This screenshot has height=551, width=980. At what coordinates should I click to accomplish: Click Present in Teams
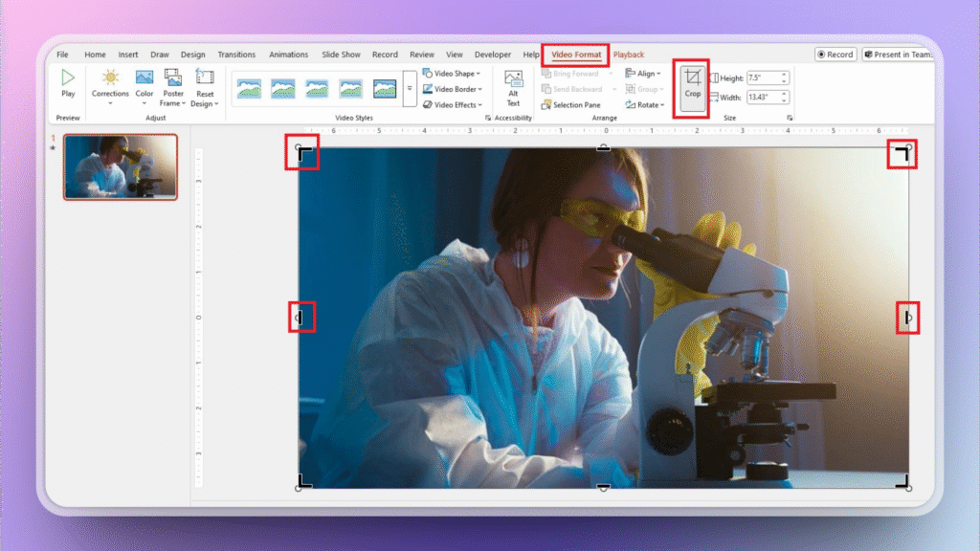pos(898,55)
